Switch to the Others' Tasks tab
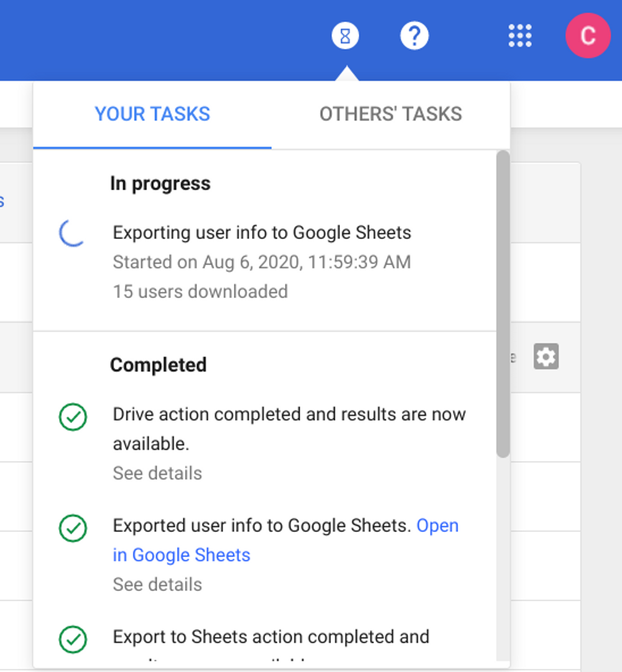Viewport: 622px width, 672px height. coord(391,114)
